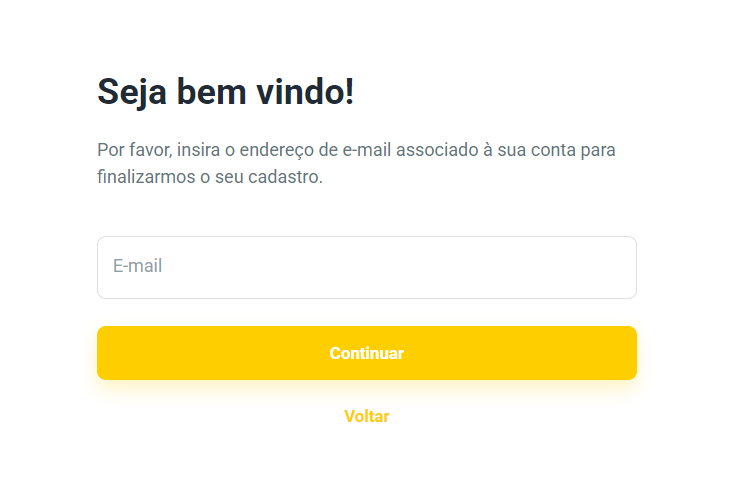Select the yellow Voltar text link
The image size is (734, 494).
pyautogui.click(x=366, y=416)
